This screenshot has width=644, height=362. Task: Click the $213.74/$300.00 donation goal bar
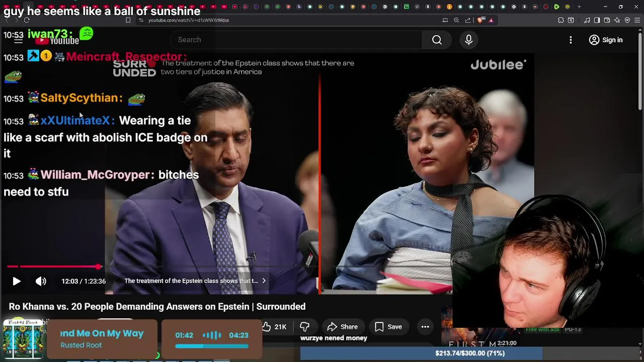point(421,353)
